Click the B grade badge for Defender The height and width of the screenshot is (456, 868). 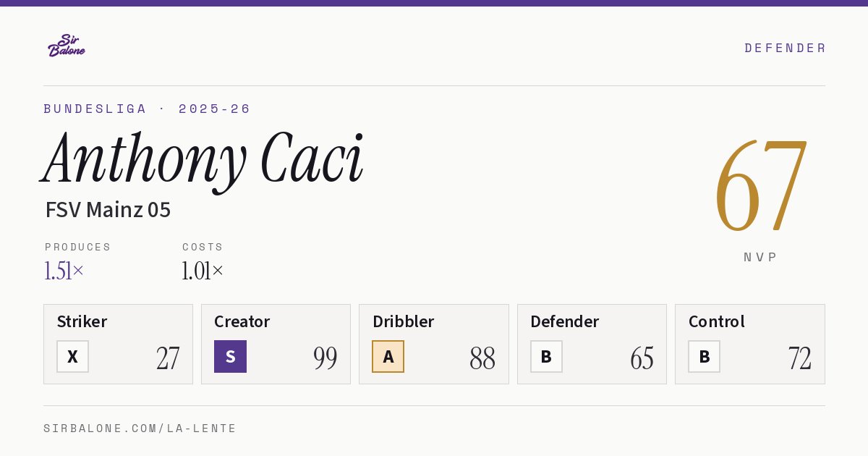click(x=546, y=357)
